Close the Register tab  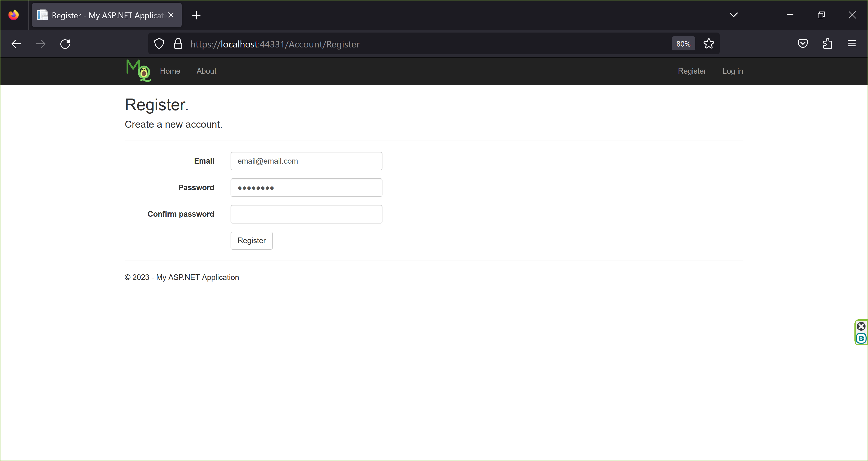tap(171, 15)
